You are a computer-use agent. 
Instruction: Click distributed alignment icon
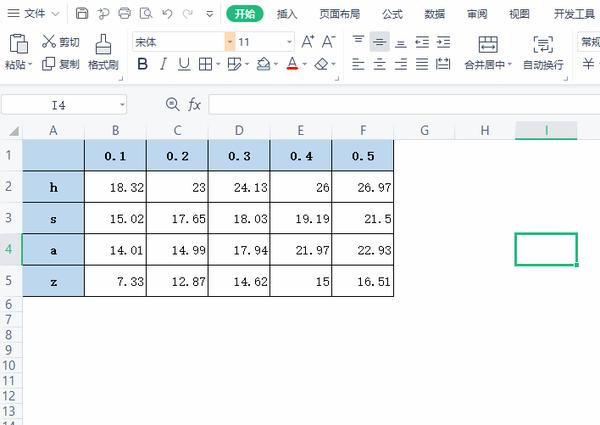pyautogui.click(x=443, y=64)
